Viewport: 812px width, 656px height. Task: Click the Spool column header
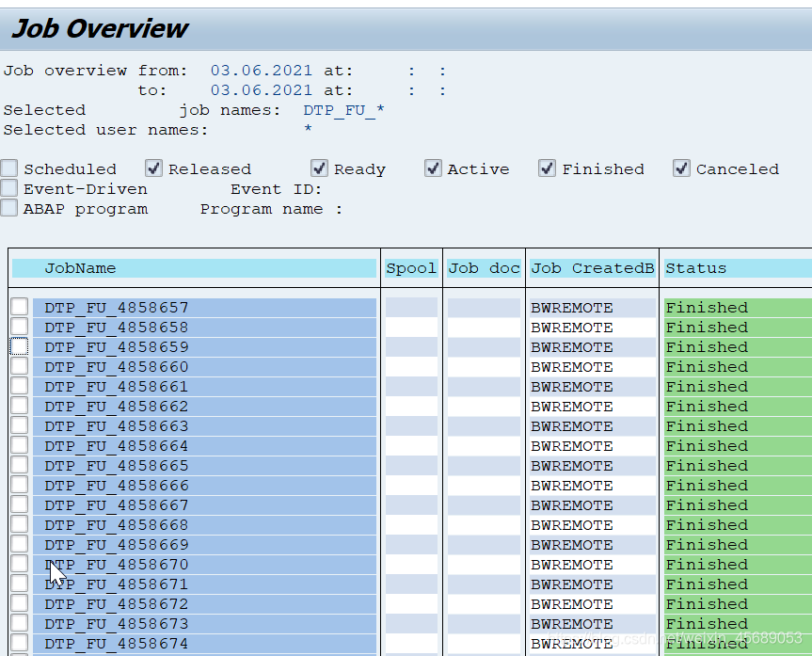click(x=412, y=268)
